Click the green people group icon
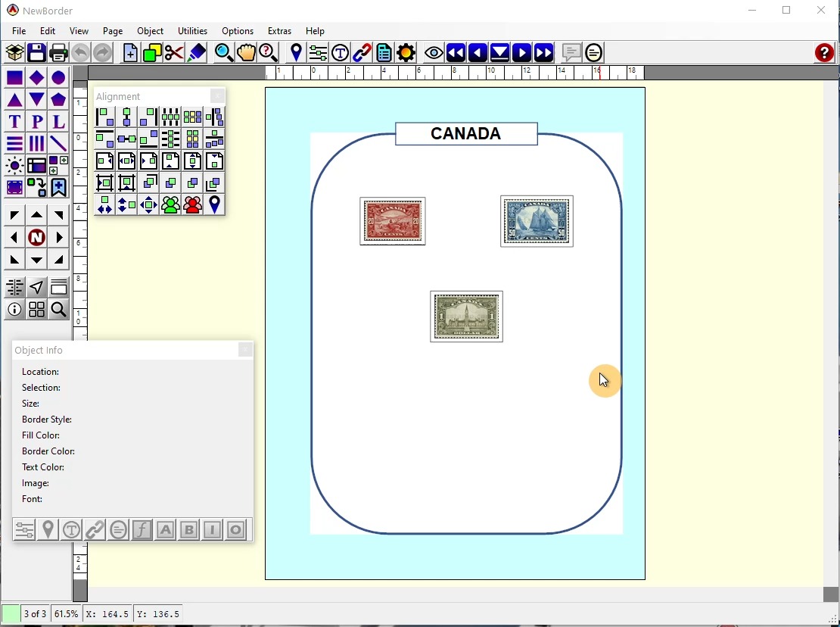840x627 pixels. (x=170, y=204)
